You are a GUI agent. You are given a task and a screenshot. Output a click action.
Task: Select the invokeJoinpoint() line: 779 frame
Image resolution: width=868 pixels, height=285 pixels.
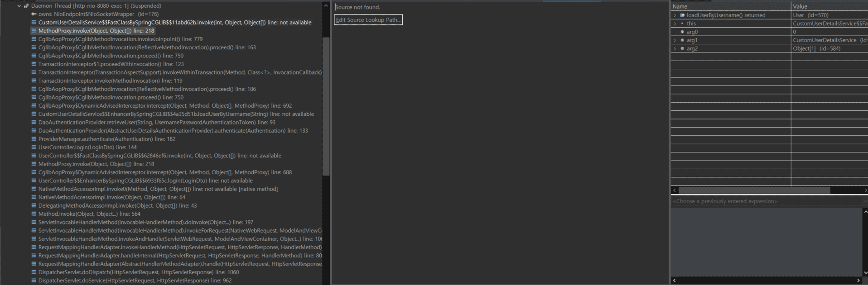[121, 39]
